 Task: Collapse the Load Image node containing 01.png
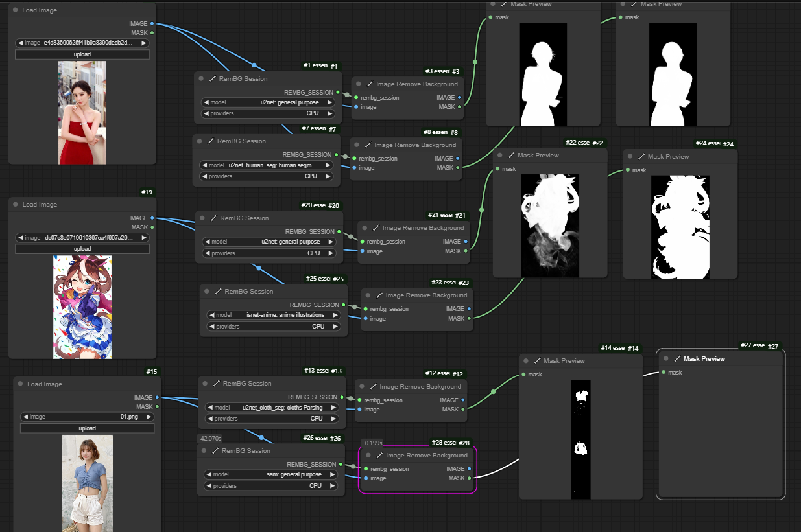point(20,384)
